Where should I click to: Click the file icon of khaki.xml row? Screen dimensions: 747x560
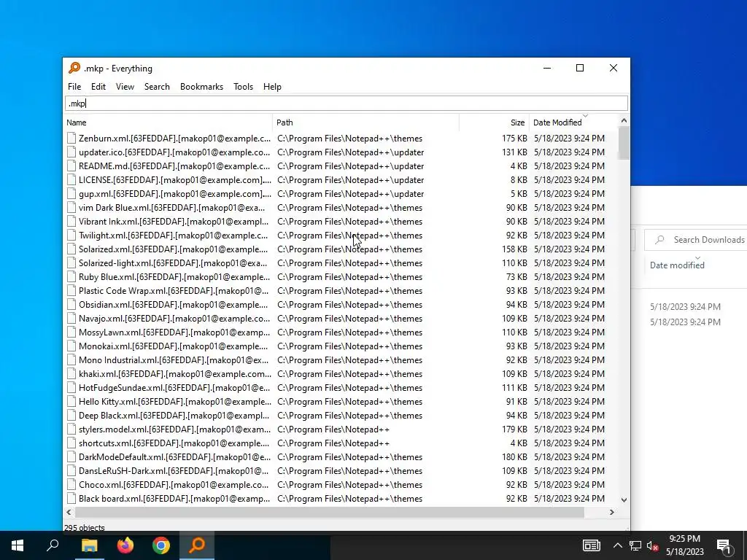pyautogui.click(x=71, y=374)
